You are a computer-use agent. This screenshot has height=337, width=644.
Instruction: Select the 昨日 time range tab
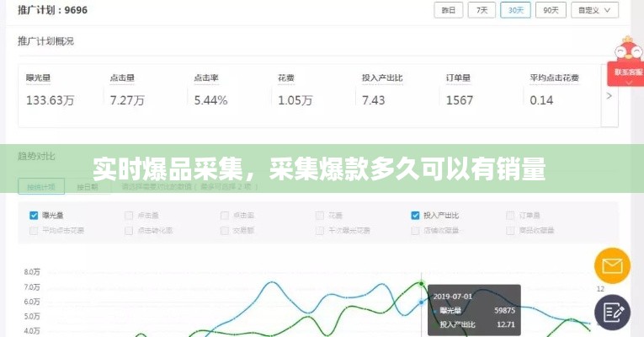[x=449, y=10]
